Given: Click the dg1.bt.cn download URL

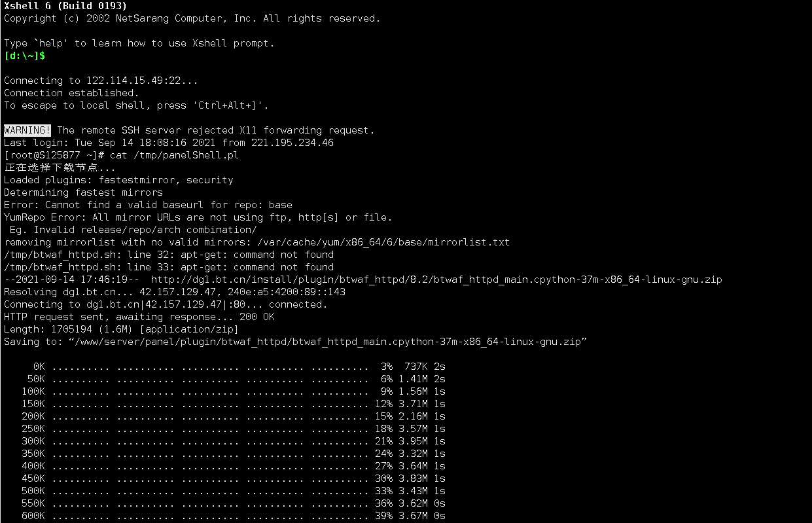Looking at the screenshot, I should [436, 280].
